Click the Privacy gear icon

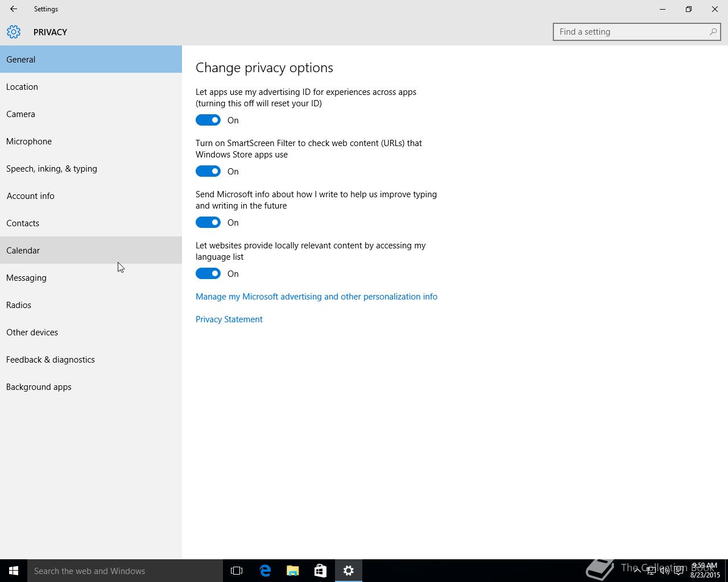(14, 32)
